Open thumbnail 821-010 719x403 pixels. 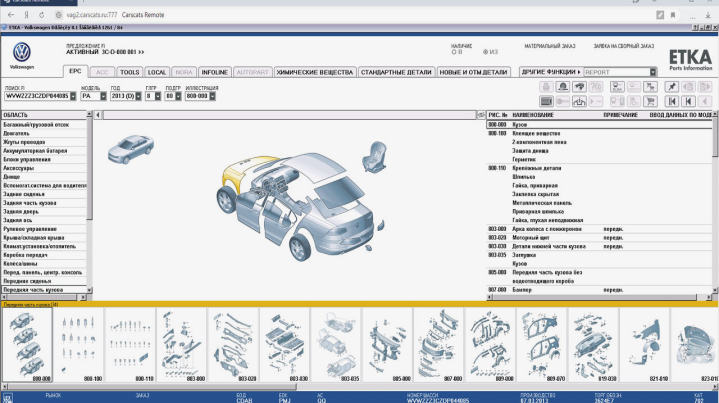645,345
